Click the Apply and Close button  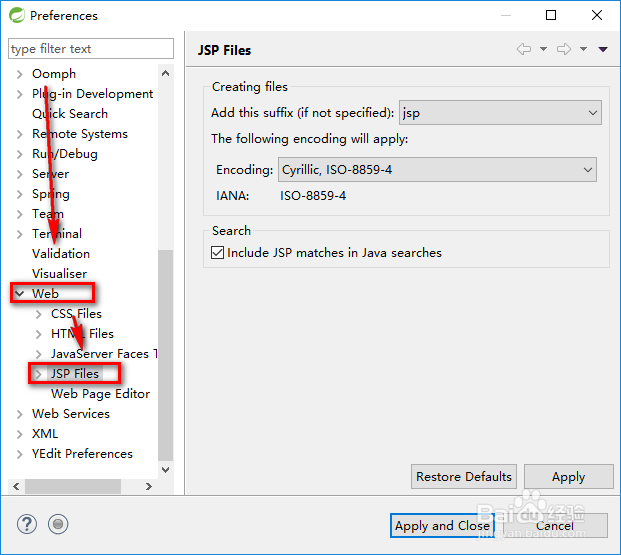442,525
